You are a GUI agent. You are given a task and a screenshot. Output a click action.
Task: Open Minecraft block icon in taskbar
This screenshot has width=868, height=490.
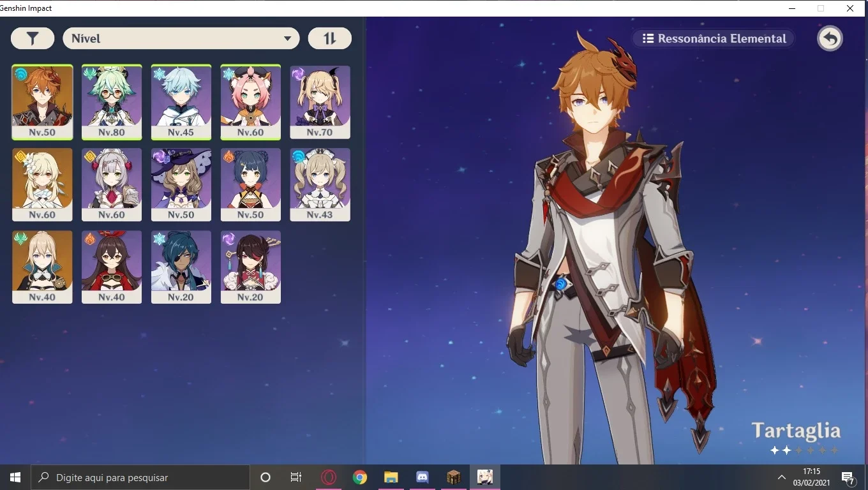[454, 477]
